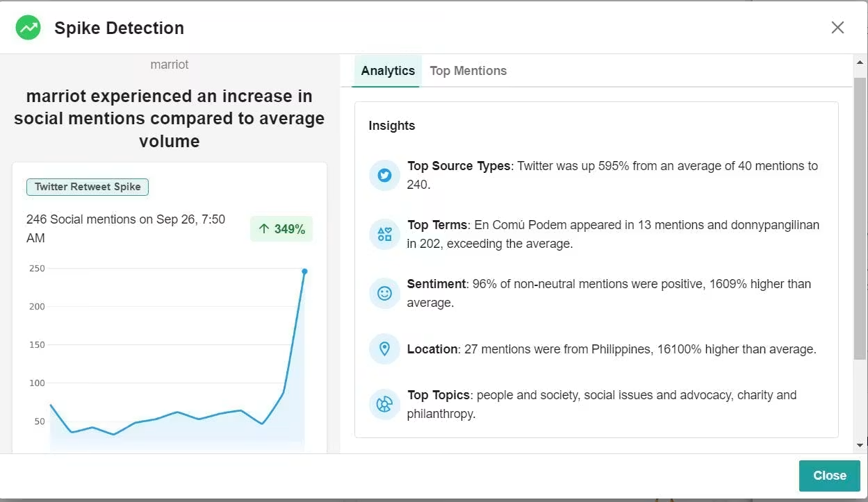
Task: Click the 'Location' insight text
Action: (612, 349)
